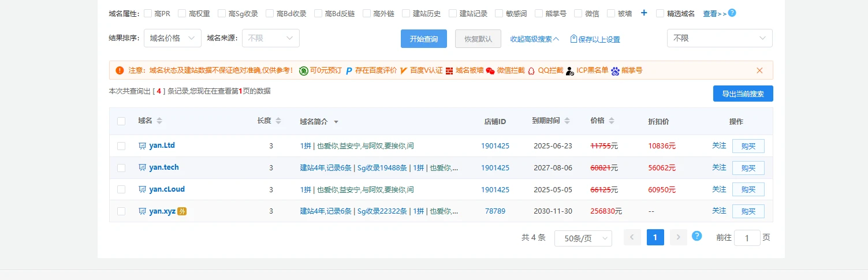Click the help icon beside pagination

(696, 236)
